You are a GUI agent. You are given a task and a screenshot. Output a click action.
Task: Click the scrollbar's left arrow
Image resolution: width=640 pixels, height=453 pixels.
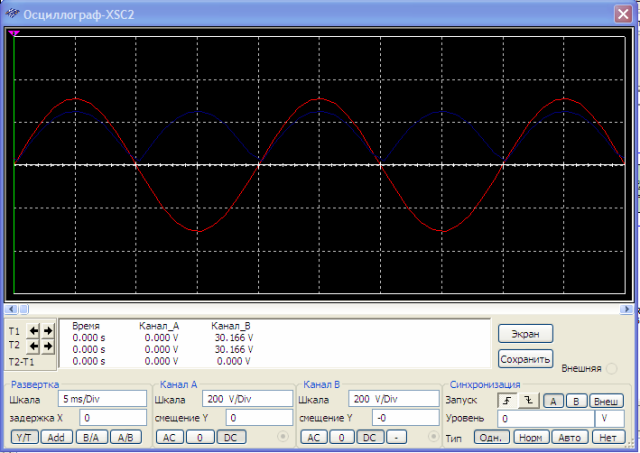[11, 309]
